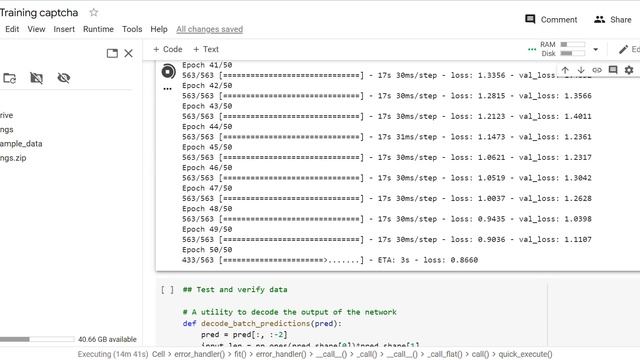
Task: Select the ngs.zip file
Action: (13, 158)
